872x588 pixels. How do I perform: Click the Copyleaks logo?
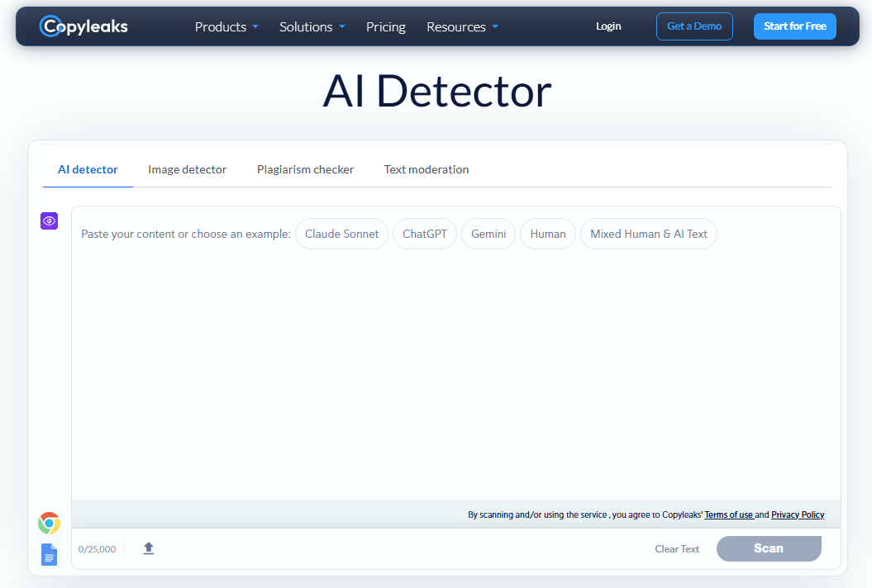point(83,26)
